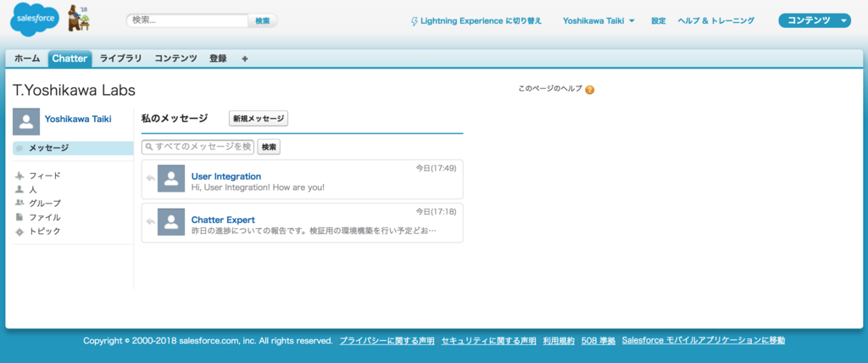Viewport: 868px width, 363px height.
Task: Click the 私のメッセージ heading
Action: [x=175, y=118]
